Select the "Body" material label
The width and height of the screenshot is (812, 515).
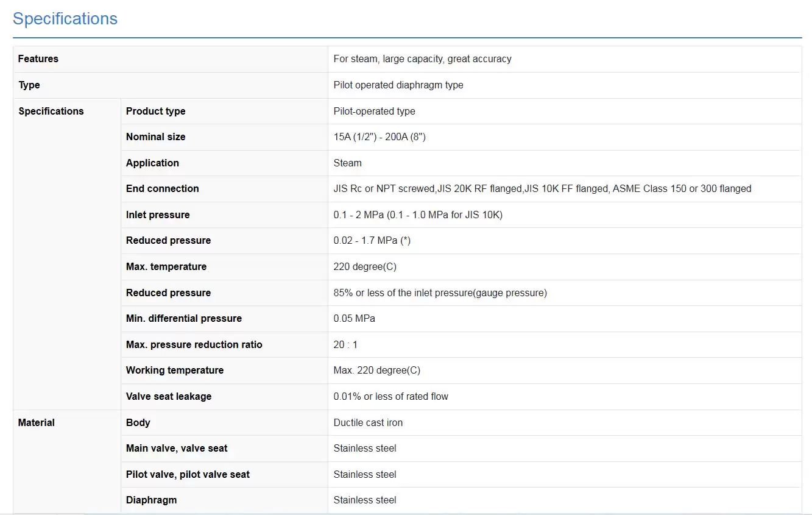[138, 422]
